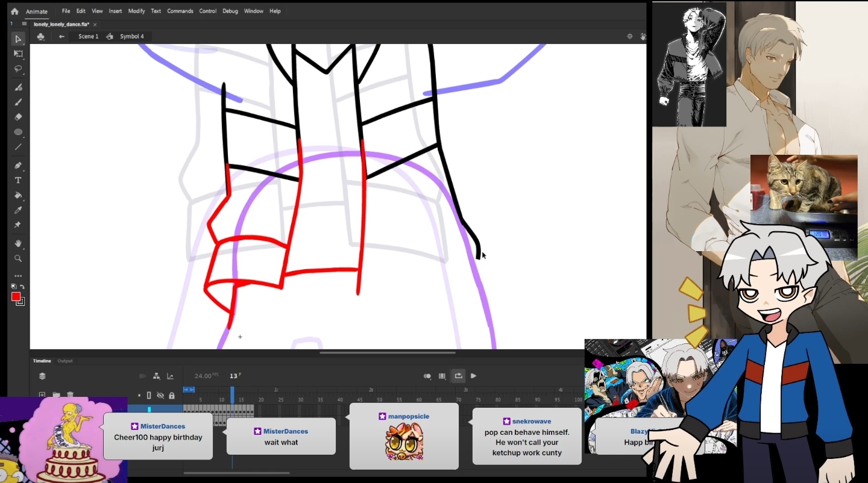The width and height of the screenshot is (868, 483).
Task: Toggle lock on all layers
Action: pyautogui.click(x=172, y=396)
